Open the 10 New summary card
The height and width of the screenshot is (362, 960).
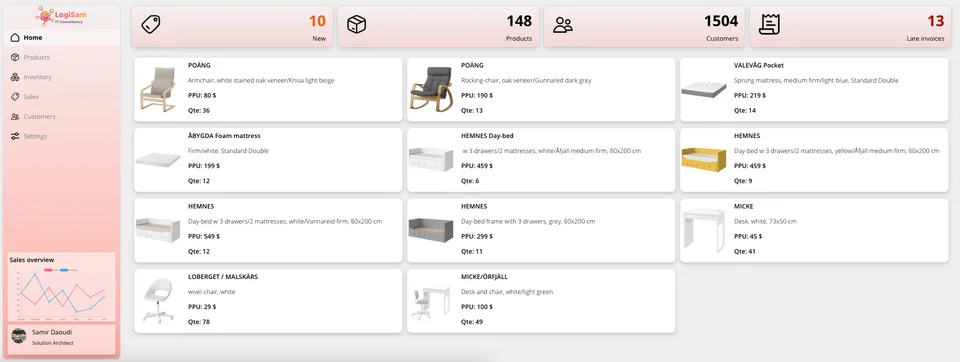pos(232,26)
